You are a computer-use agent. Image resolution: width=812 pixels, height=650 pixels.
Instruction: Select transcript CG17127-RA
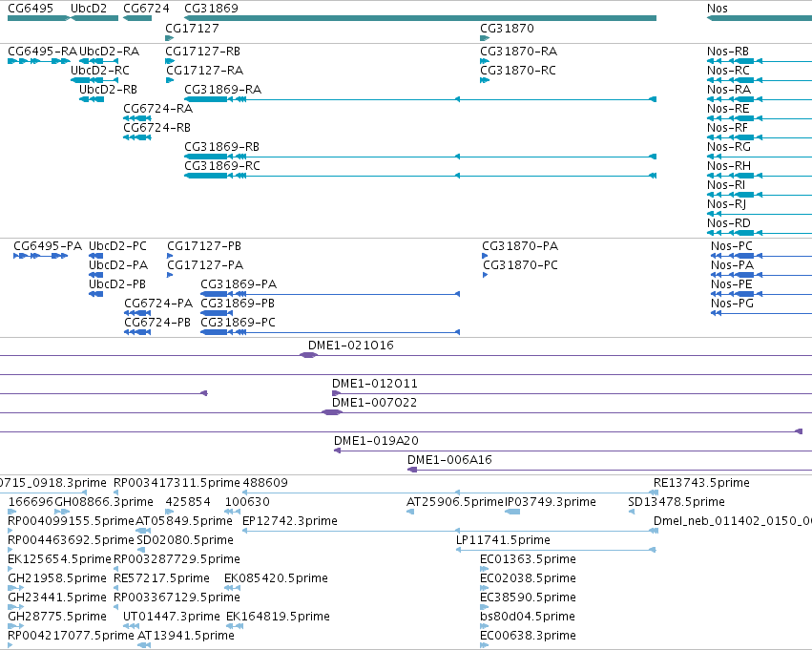tap(204, 71)
